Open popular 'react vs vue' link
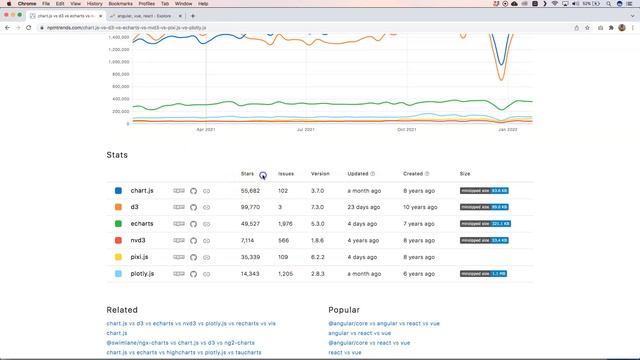 (x=345, y=352)
